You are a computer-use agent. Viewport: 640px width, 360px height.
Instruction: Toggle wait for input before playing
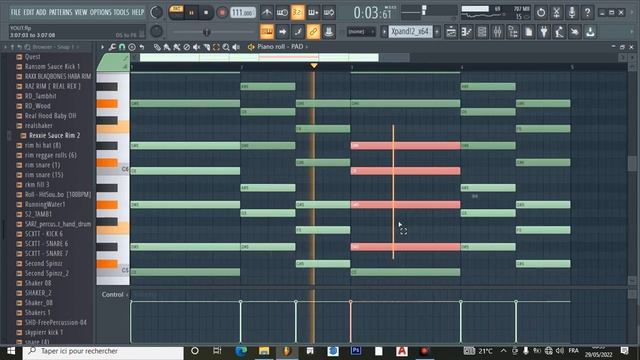click(282, 13)
